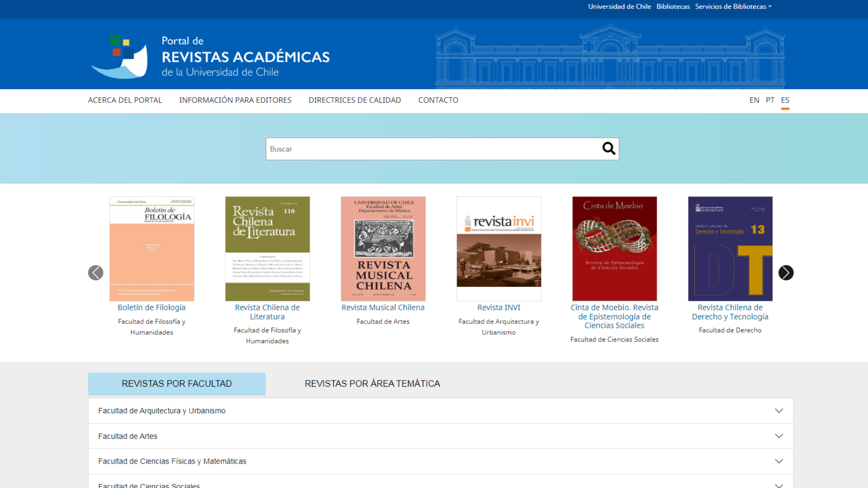This screenshot has height=488, width=868.
Task: Open the Portal de Revistas Académicas logo
Action: click(210, 56)
